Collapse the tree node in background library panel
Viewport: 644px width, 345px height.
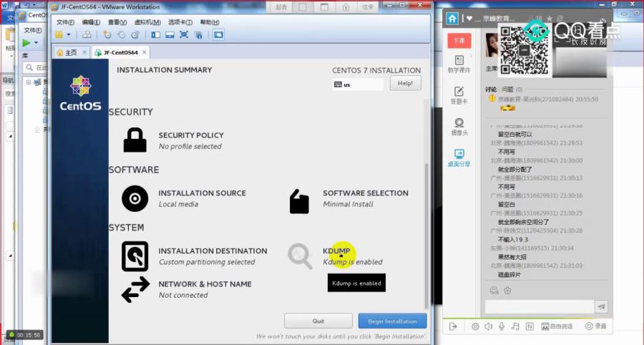click(x=29, y=82)
